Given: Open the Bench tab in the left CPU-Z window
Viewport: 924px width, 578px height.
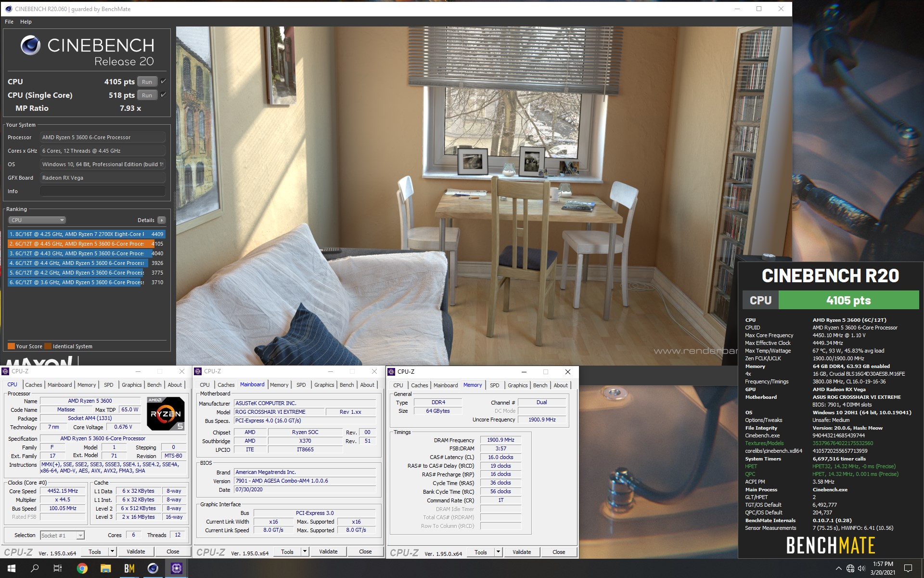Looking at the screenshot, I should pos(154,385).
